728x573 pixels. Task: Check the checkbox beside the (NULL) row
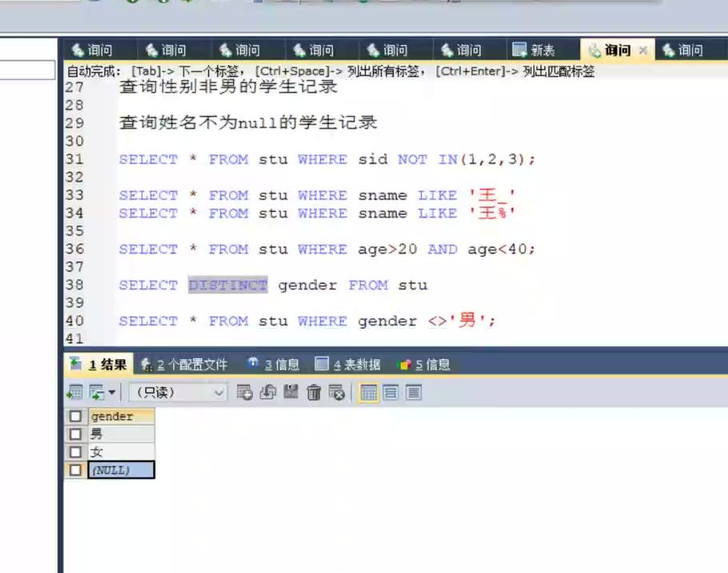pos(75,469)
